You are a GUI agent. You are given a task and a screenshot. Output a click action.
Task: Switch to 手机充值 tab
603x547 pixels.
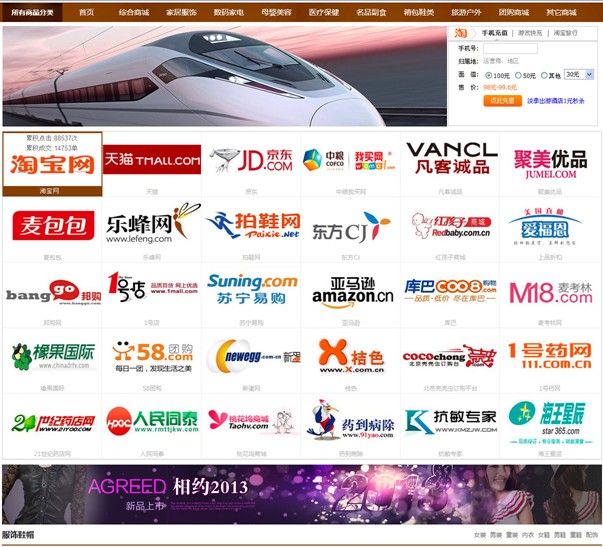(495, 33)
